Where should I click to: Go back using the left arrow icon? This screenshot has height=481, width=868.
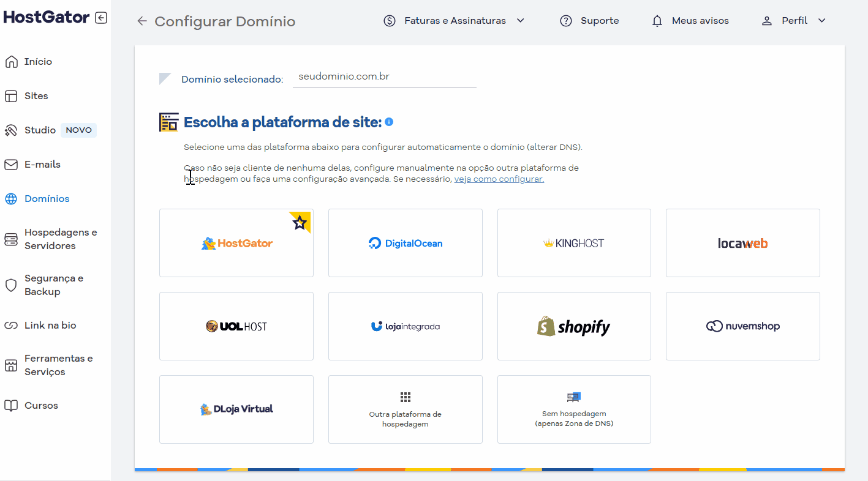coord(142,21)
